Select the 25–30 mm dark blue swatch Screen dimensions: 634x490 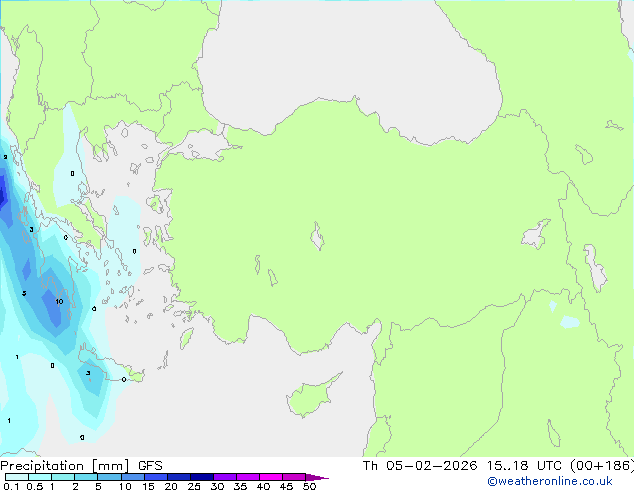coord(202,477)
